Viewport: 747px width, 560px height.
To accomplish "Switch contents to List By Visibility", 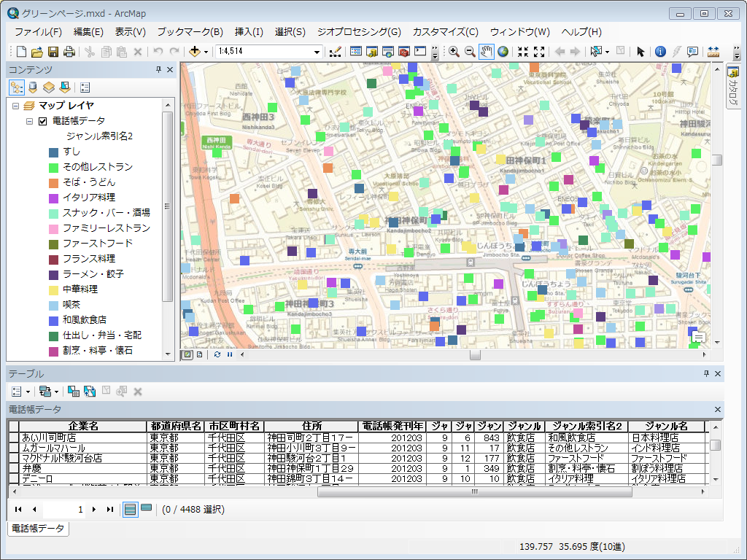I will [x=49, y=87].
